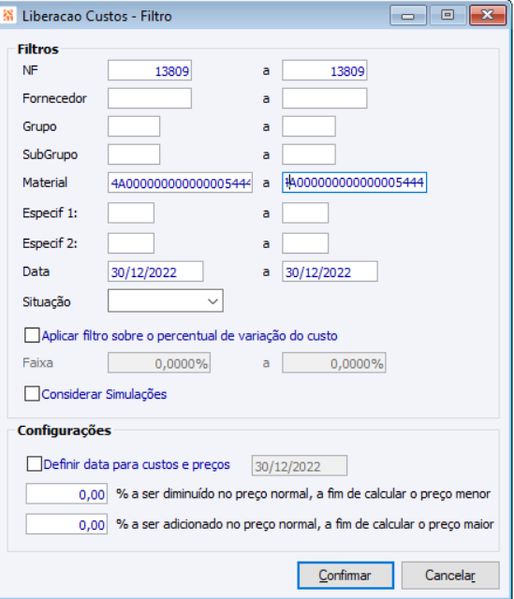Tick the Considerar Simulações checkbox

[32, 393]
